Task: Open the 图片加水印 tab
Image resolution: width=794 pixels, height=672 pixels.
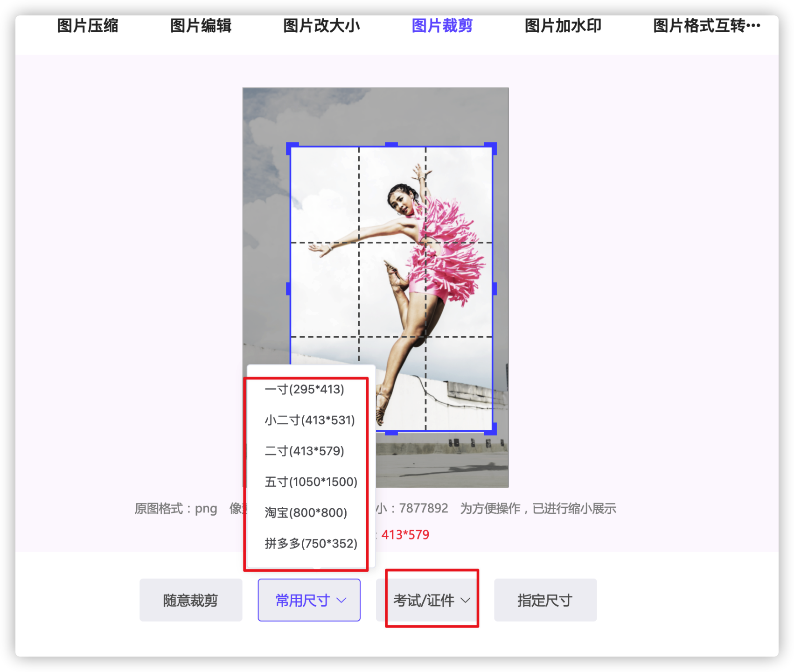Action: pyautogui.click(x=562, y=27)
